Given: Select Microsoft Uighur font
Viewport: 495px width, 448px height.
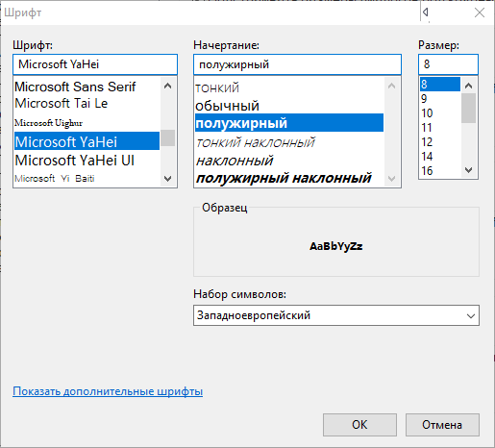Looking at the screenshot, I should [x=87, y=123].
